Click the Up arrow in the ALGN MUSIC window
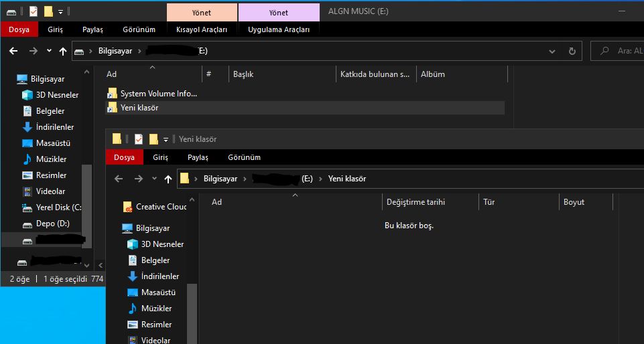Viewport: 644px width, 344px height. [63, 51]
